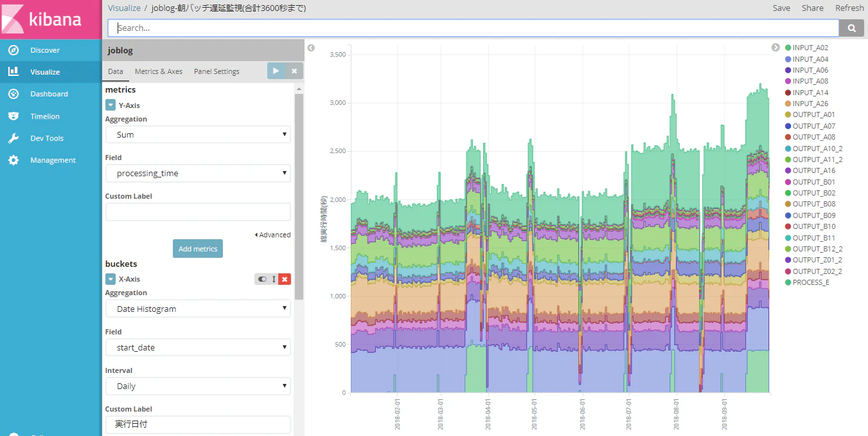The image size is (868, 436).
Task: Open Dashboard gauge icon
Action: [13, 94]
